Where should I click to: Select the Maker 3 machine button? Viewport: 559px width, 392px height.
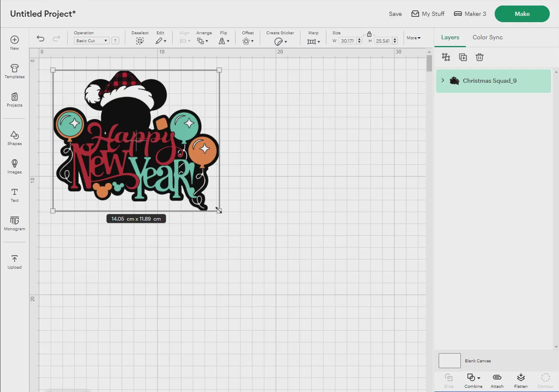(x=470, y=14)
